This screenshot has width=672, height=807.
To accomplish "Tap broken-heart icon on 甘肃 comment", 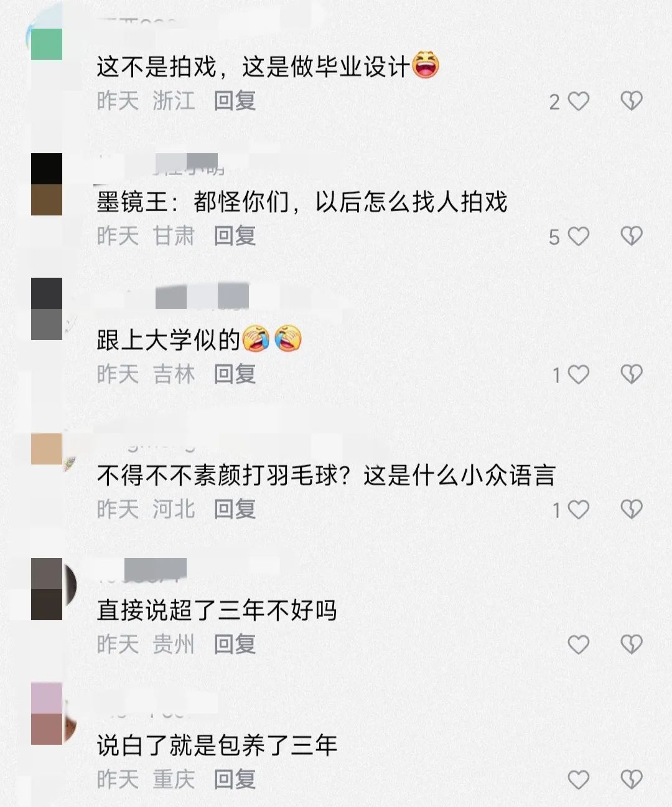I will click(x=632, y=236).
